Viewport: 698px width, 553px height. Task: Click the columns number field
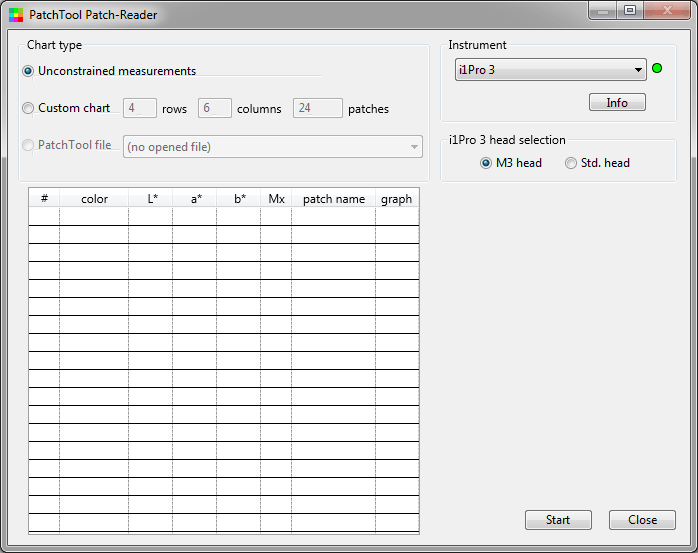(x=215, y=109)
